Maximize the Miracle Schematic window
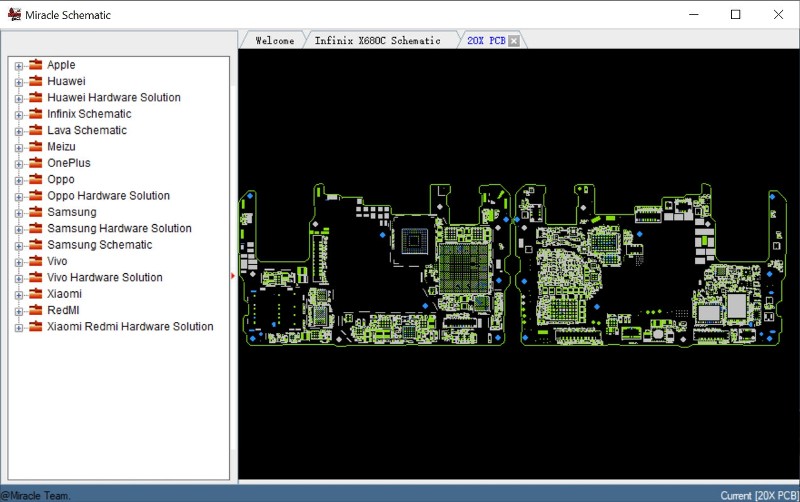The height and width of the screenshot is (502, 800). (x=735, y=14)
